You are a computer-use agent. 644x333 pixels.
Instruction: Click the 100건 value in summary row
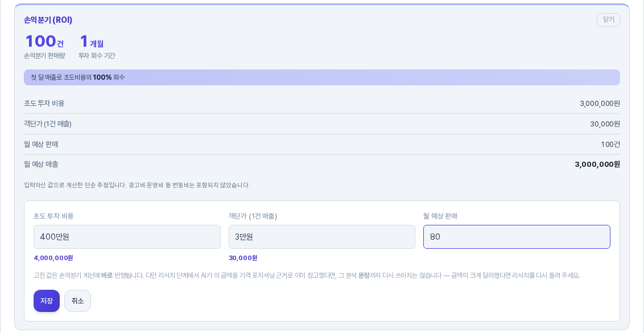(x=610, y=145)
